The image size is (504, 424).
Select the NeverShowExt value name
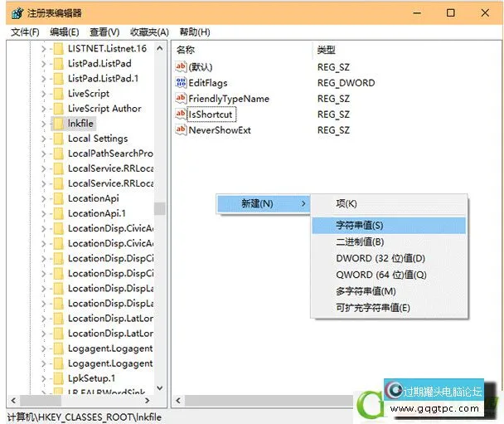tap(220, 130)
